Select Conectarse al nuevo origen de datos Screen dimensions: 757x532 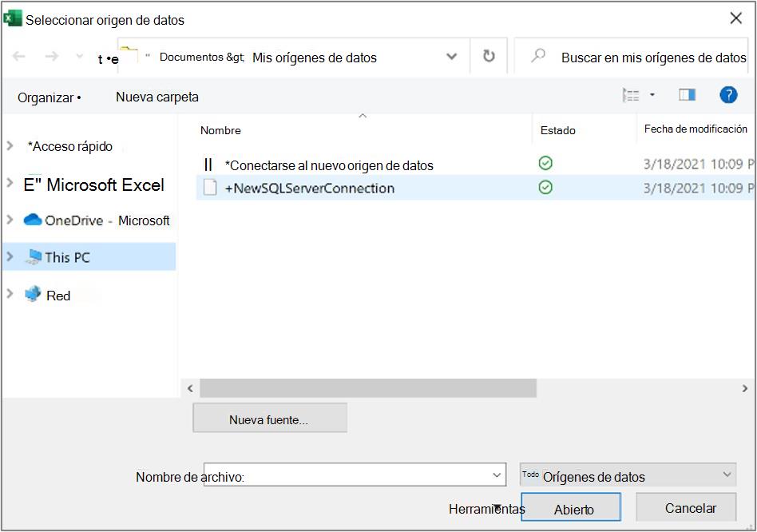coord(329,165)
